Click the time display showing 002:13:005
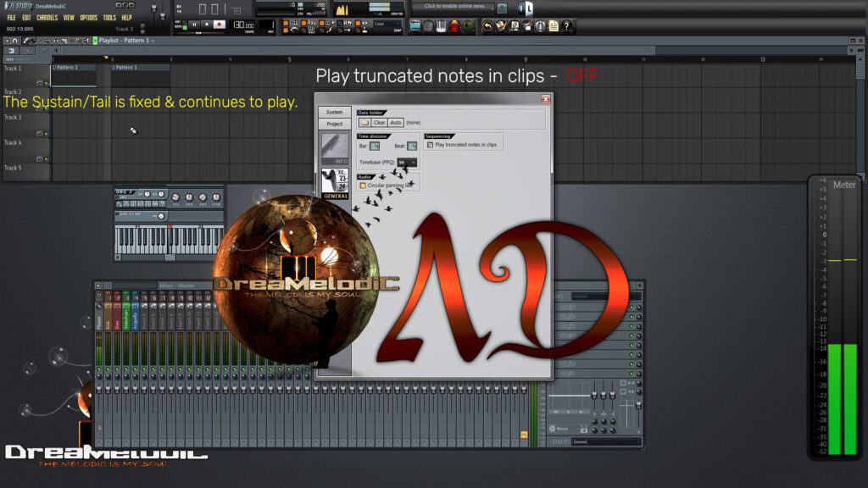868x488 pixels. pos(20,29)
